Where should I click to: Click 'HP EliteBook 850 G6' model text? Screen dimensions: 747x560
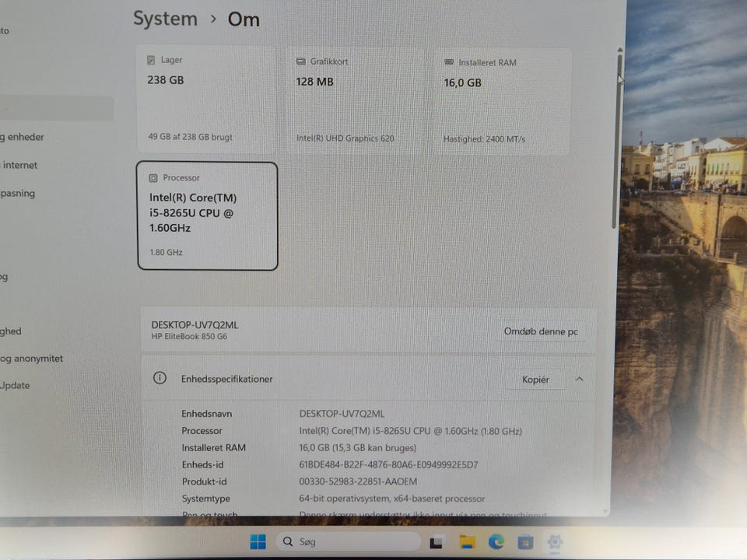[x=189, y=336]
